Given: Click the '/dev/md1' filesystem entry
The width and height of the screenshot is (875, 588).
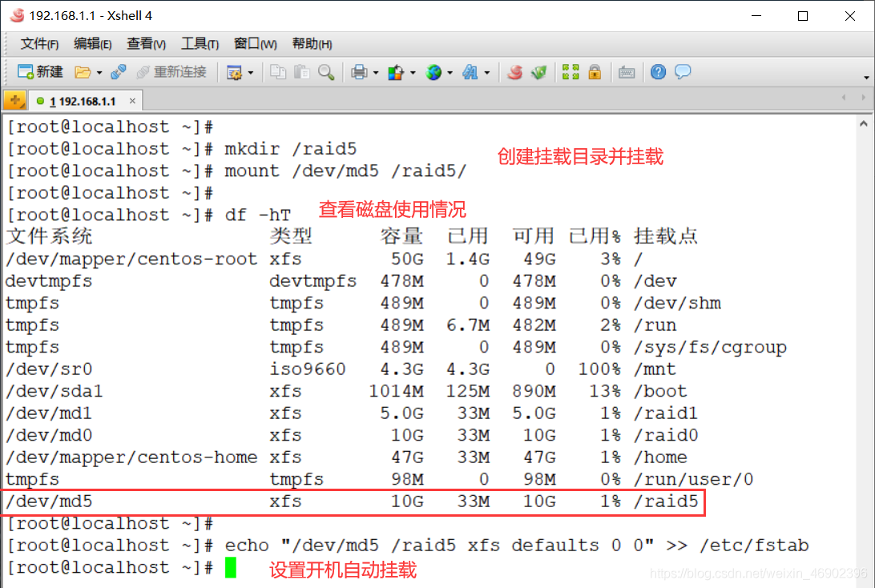Looking at the screenshot, I should point(49,413).
